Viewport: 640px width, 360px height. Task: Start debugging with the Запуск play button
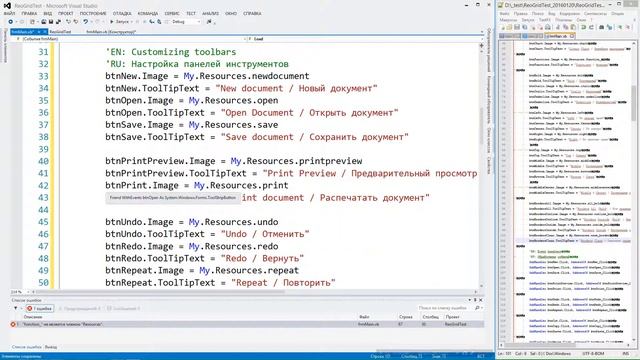[x=120, y=22]
